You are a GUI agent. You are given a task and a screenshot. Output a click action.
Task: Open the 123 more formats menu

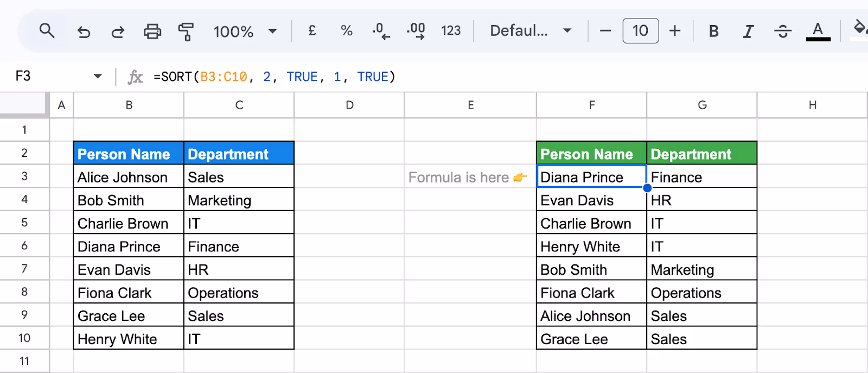(451, 31)
